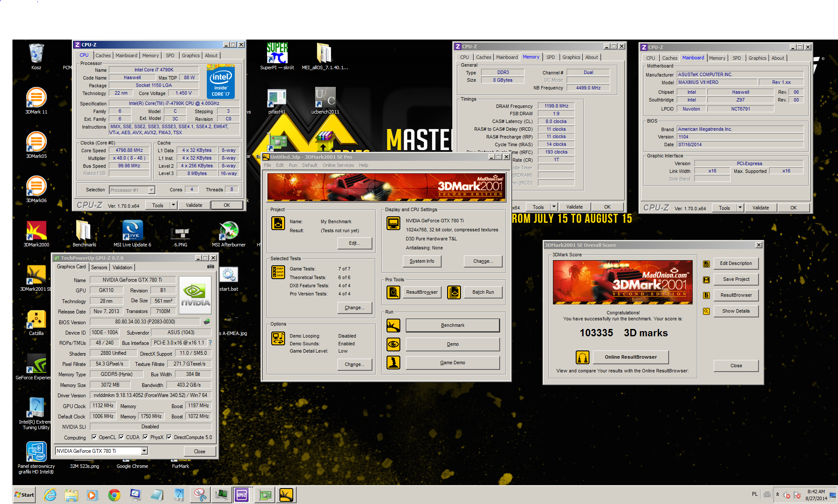
Task: Show hidden system tray icons
Action: (x=777, y=495)
